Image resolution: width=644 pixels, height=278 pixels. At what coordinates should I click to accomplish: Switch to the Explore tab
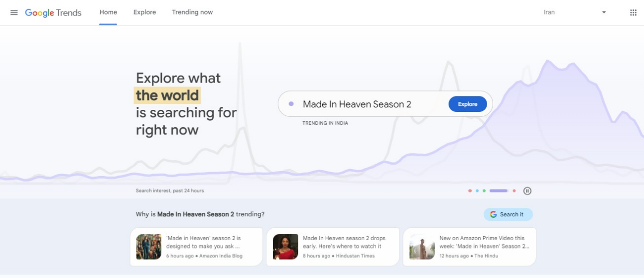[144, 12]
